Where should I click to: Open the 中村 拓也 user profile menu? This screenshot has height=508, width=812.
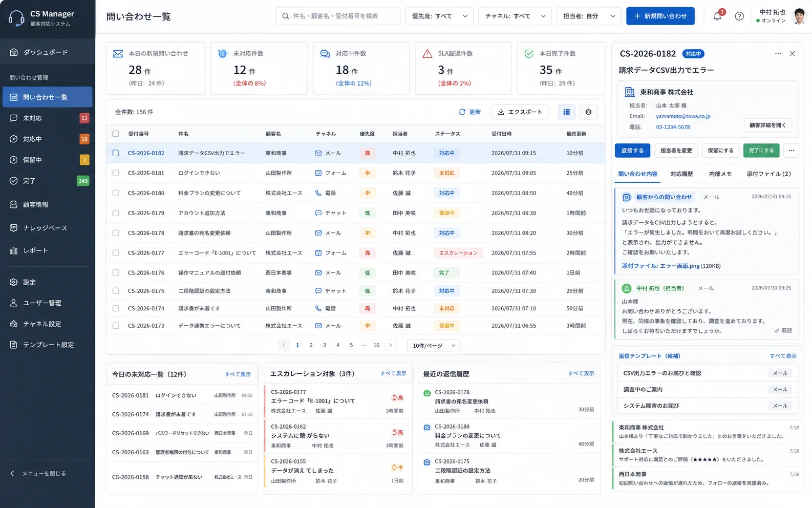coord(781,16)
